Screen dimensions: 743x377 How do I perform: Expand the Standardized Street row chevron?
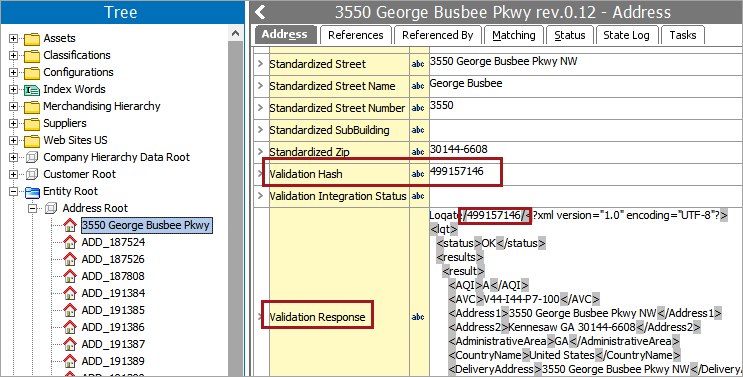pos(260,63)
